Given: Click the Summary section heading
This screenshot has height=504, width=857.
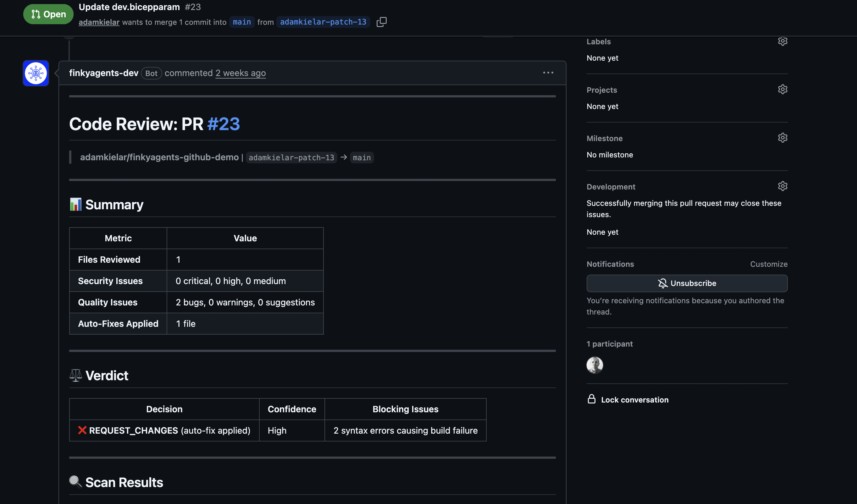Looking at the screenshot, I should (x=114, y=205).
